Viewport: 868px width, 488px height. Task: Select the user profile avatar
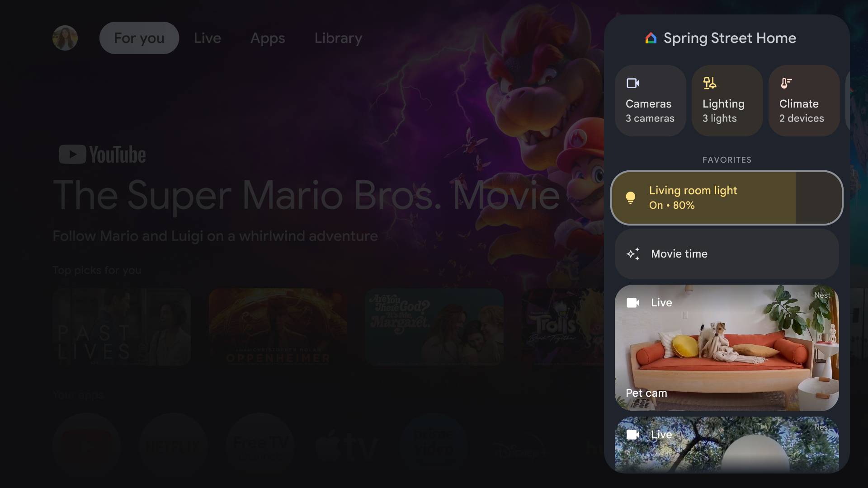point(65,38)
